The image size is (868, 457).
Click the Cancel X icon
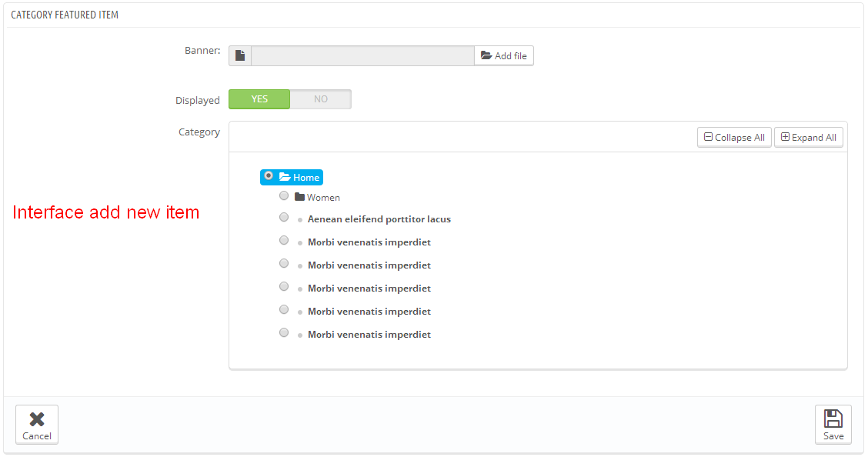37,419
